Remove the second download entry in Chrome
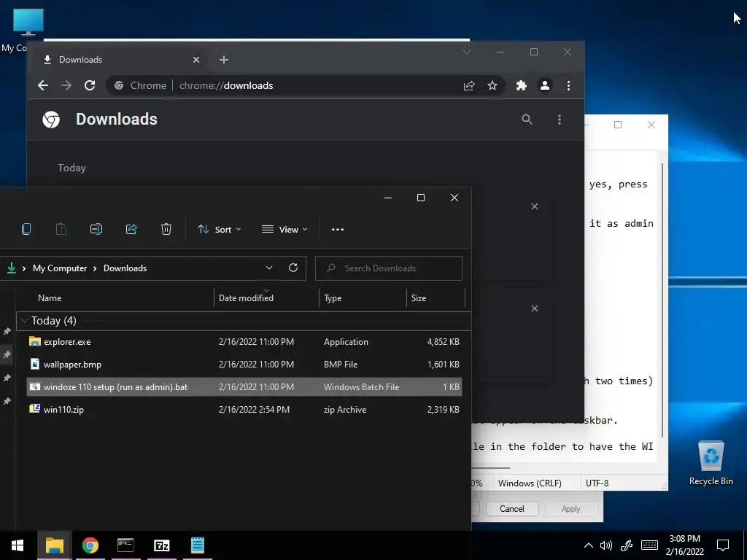Viewport: 747px width, 560px height. (x=535, y=308)
